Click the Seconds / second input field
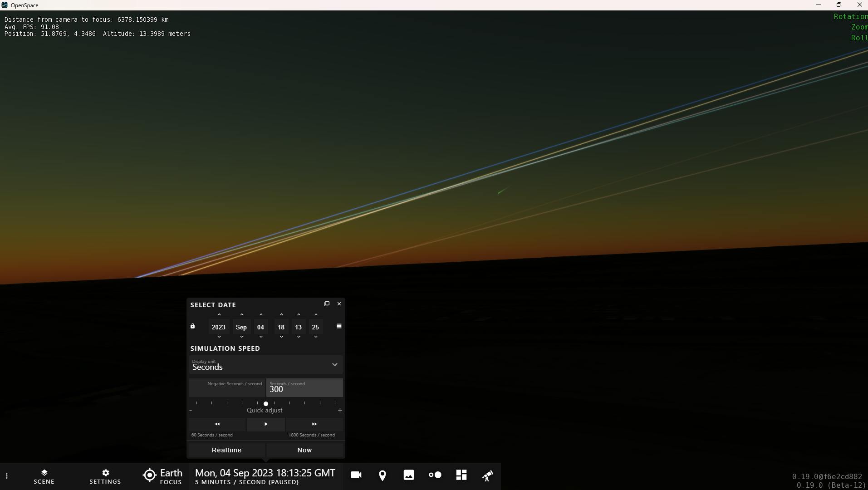 304,387
